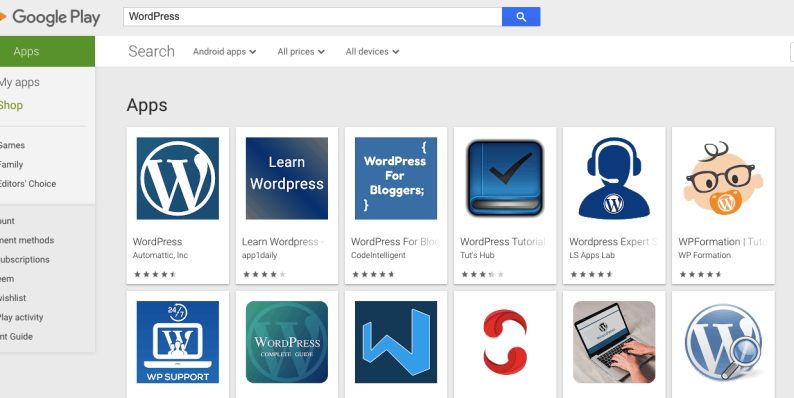Open the WordPress Automattic app icon
Viewport: 794px width, 398px height.
point(178,178)
